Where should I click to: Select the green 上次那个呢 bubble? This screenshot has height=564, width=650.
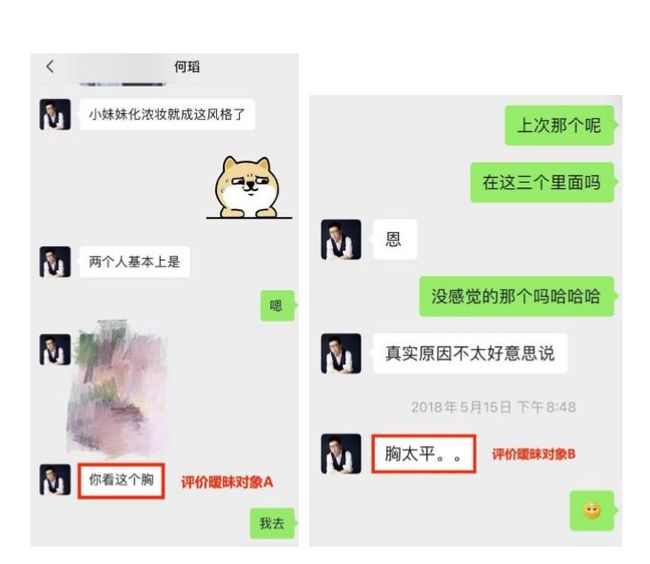click(x=560, y=125)
